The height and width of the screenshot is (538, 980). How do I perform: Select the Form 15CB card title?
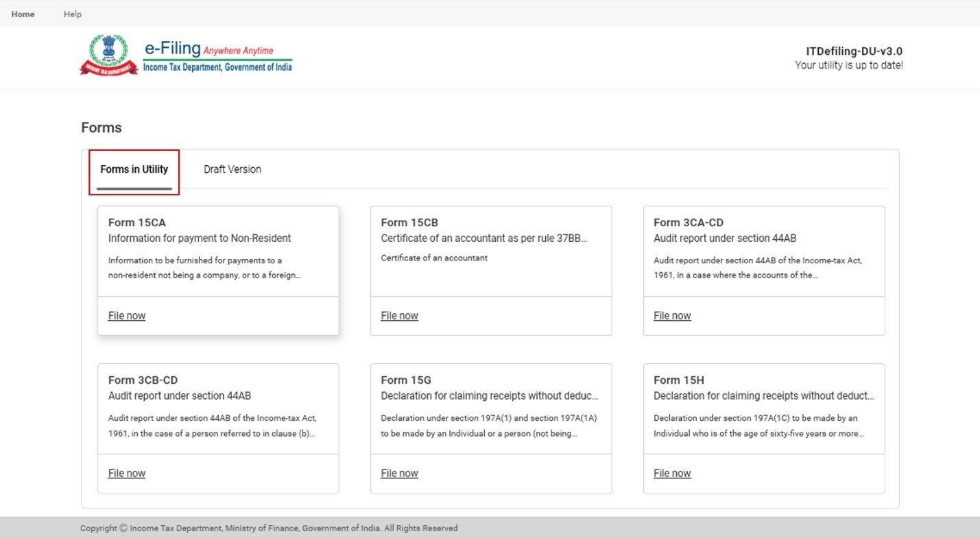click(409, 223)
